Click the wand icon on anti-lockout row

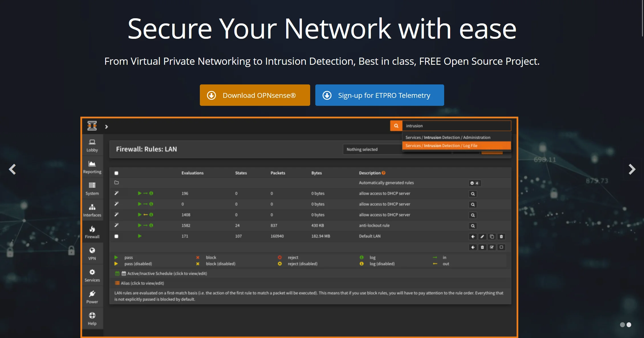tap(116, 225)
